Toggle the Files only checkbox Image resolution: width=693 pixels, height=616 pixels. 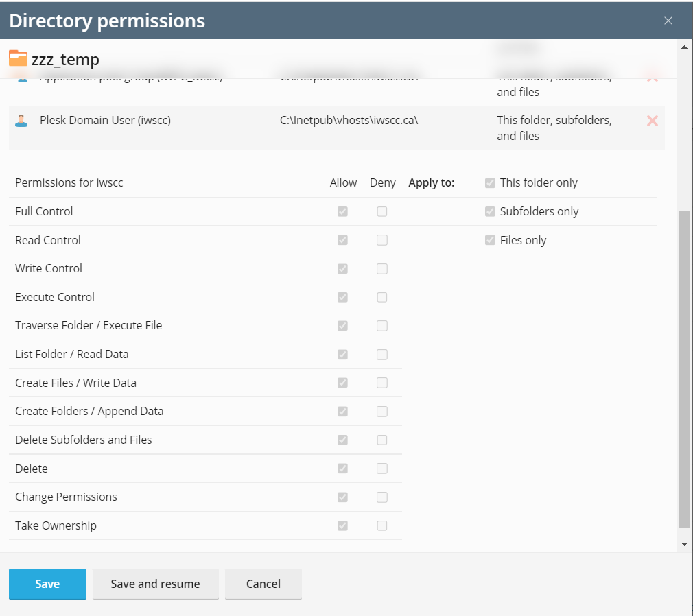[490, 240]
